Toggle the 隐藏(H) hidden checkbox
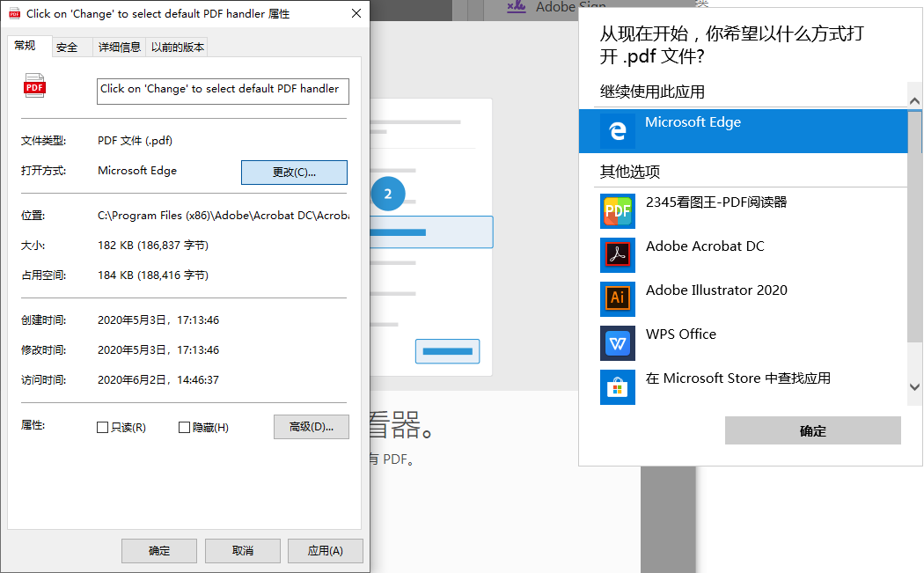The width and height of the screenshot is (924, 573). click(184, 428)
